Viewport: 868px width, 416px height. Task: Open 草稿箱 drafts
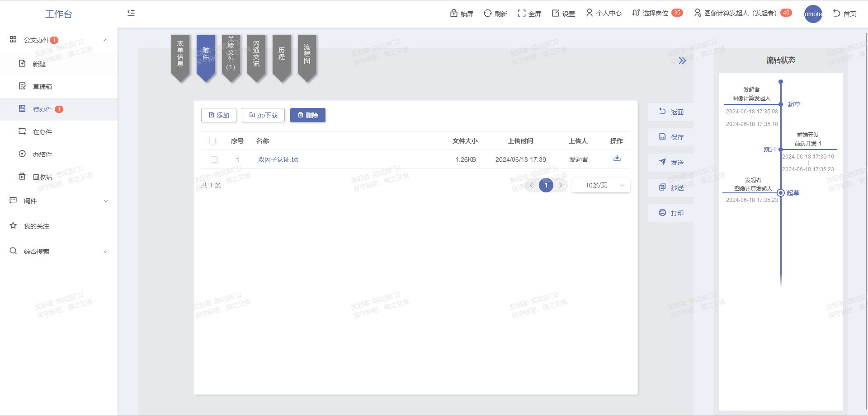click(x=59, y=87)
